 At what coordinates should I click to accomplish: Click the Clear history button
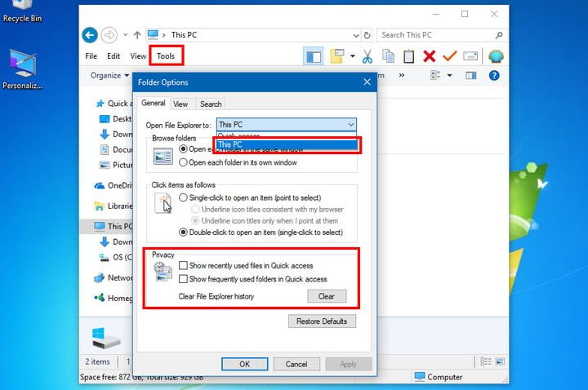[327, 296]
